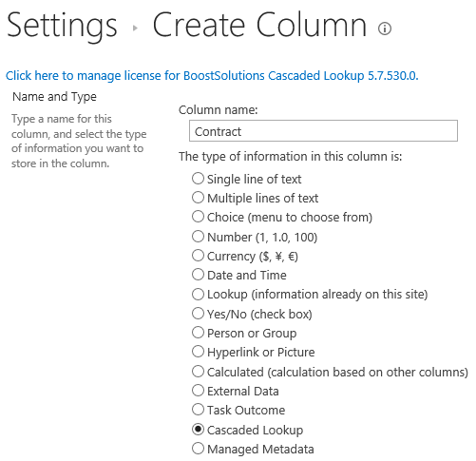This screenshot has height=461, width=476.
Task: Select the Date and Time radio button
Action: click(x=198, y=275)
